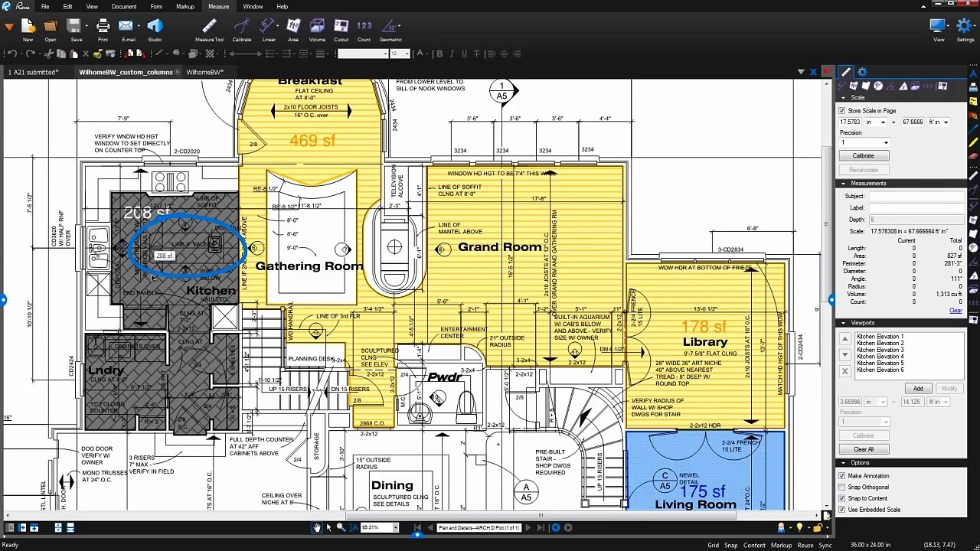Toggle Sync in the status bar

pyautogui.click(x=825, y=546)
